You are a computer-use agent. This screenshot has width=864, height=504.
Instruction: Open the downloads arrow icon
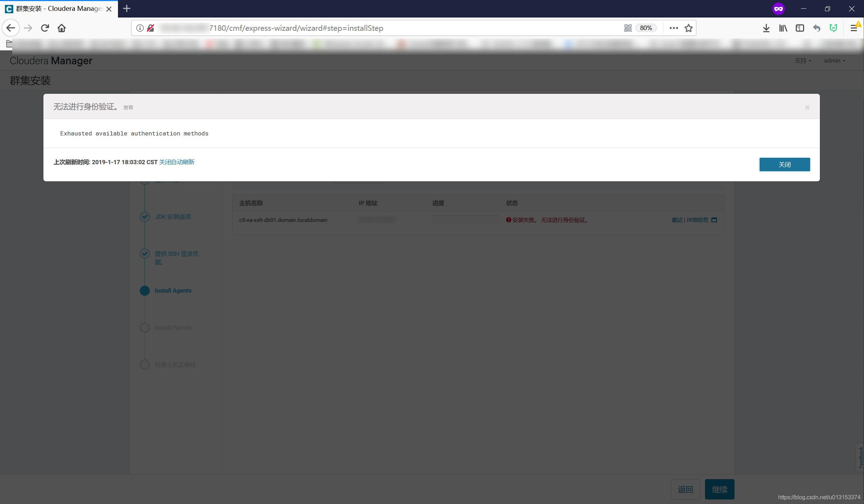pos(766,28)
